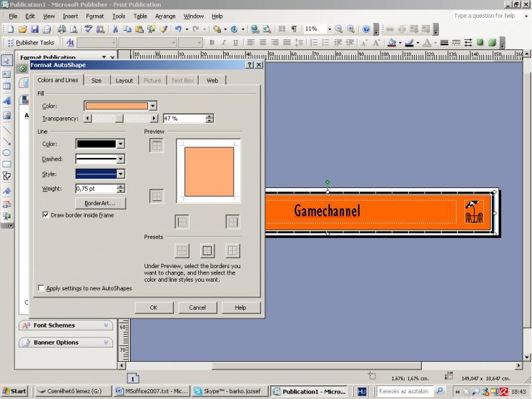Open a file with the Open folder icon

(22, 29)
